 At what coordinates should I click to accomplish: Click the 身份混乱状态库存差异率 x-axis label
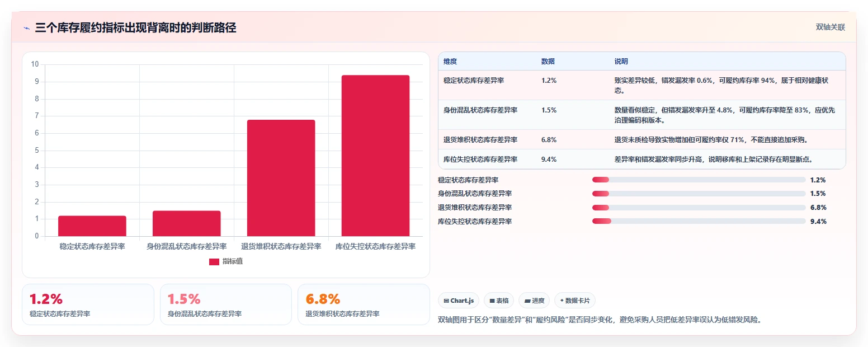point(187,246)
